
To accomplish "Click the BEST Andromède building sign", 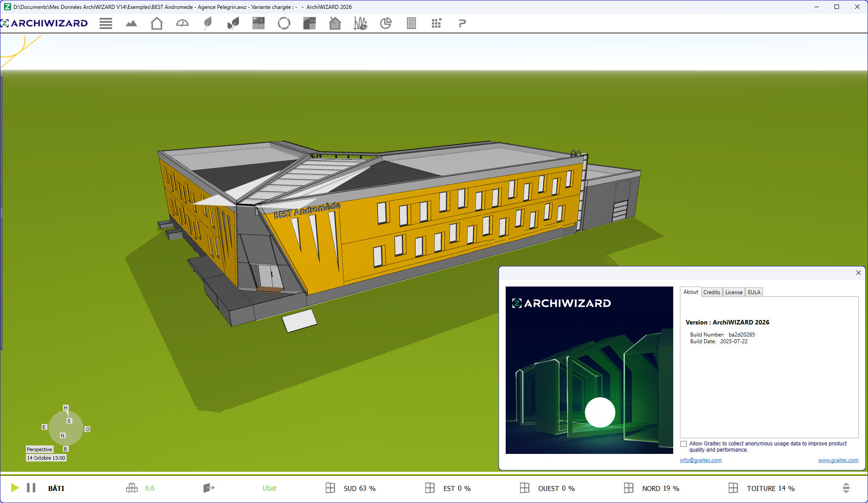I will point(307,210).
